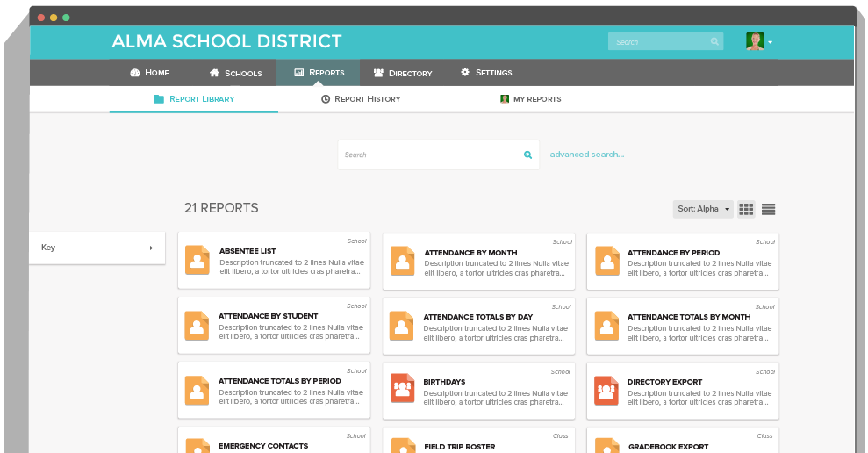Click the Class tag on Field Trip Roster
This screenshot has width=868, height=453.
(560, 436)
